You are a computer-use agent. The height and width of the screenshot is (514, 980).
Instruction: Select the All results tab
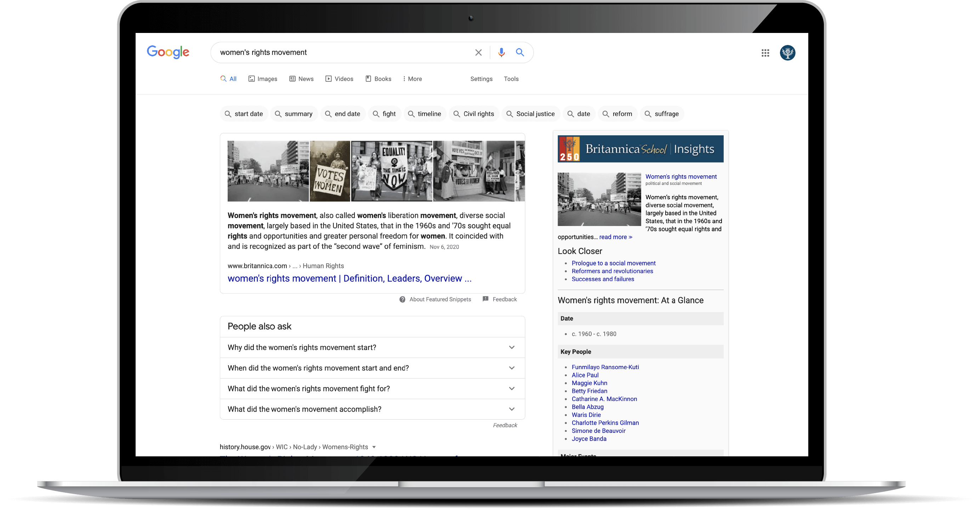point(229,79)
